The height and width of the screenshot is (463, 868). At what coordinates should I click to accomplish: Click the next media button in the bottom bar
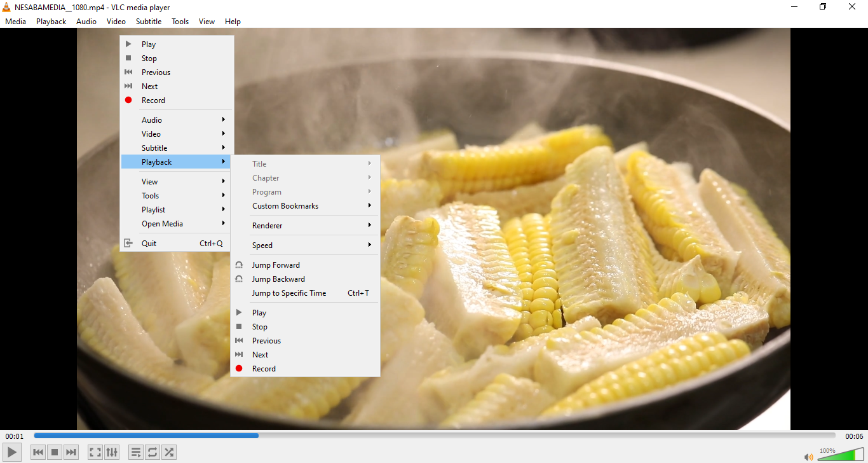[71, 452]
